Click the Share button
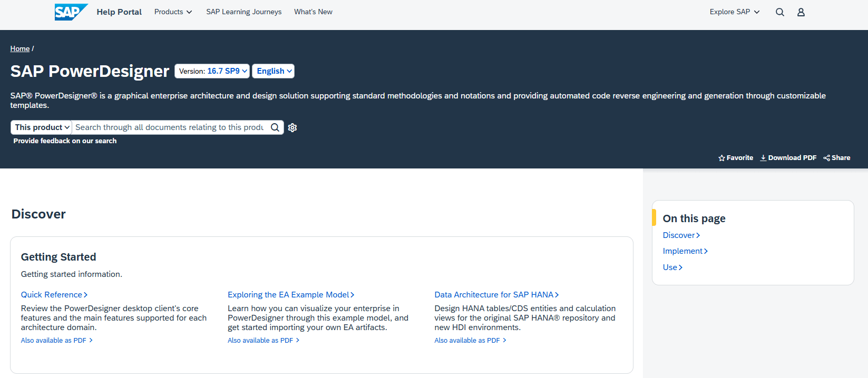Screen dimensions: 868x378 coord(837,158)
